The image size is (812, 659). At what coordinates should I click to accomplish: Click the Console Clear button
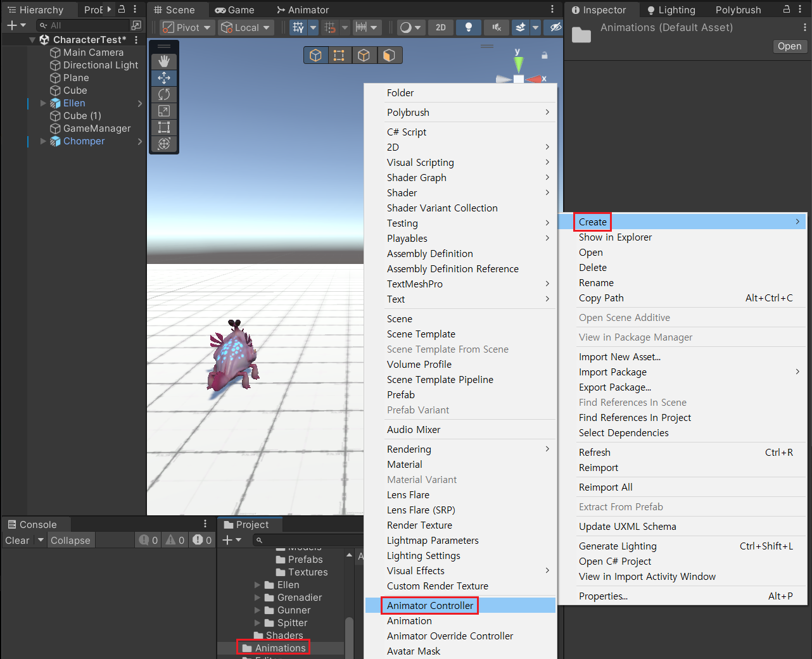18,540
